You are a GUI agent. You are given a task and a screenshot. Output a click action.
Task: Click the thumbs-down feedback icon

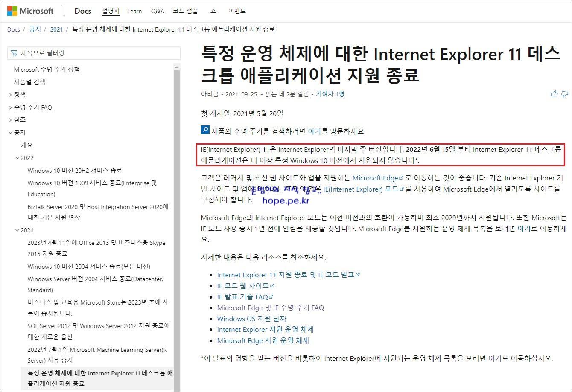coord(565,94)
